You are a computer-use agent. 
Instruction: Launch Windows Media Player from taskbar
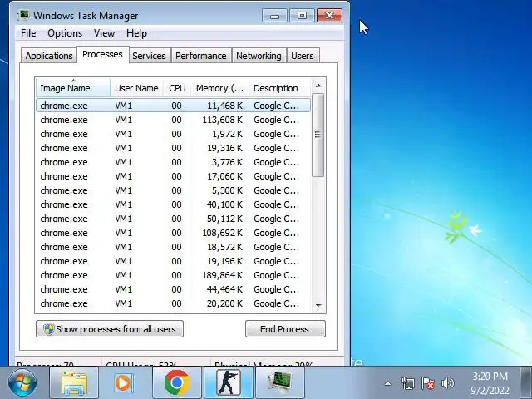pyautogui.click(x=125, y=382)
